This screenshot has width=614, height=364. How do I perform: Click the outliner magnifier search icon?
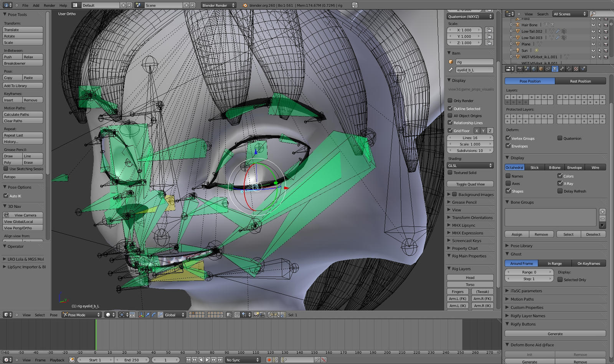[x=594, y=14]
